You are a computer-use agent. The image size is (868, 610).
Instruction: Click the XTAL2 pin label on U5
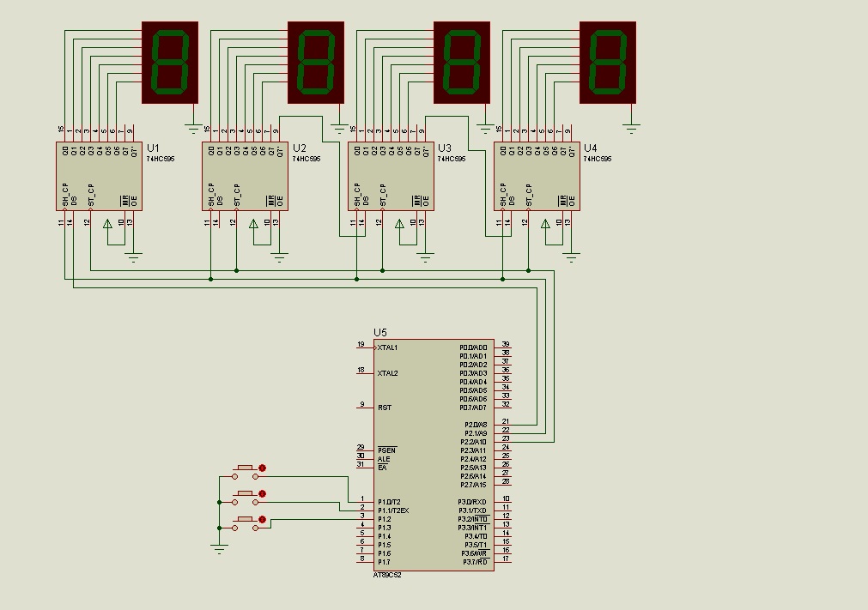pos(387,373)
